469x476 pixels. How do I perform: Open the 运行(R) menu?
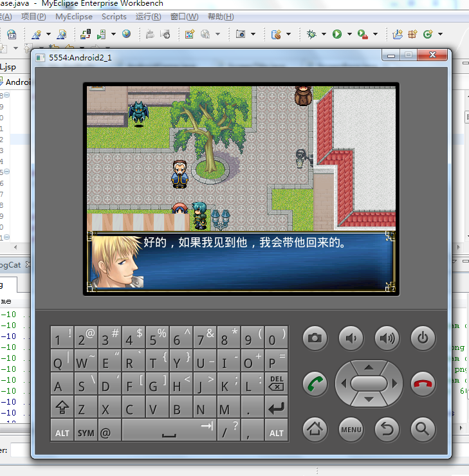[148, 17]
